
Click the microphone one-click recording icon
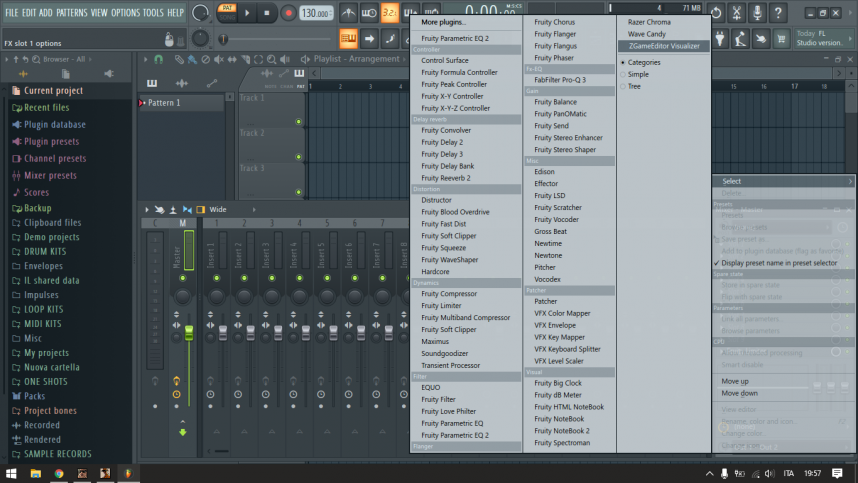tap(757, 13)
